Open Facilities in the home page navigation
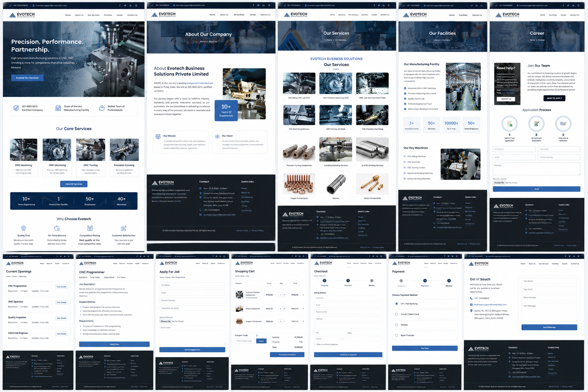 [108, 15]
